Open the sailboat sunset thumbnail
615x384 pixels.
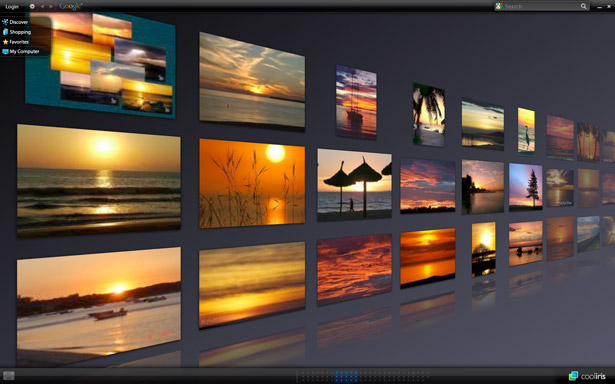(x=356, y=102)
